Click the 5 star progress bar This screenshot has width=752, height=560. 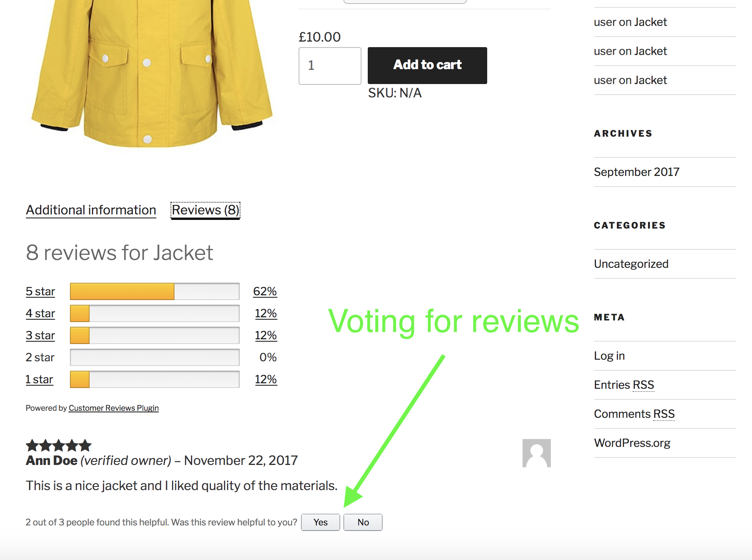[154, 291]
